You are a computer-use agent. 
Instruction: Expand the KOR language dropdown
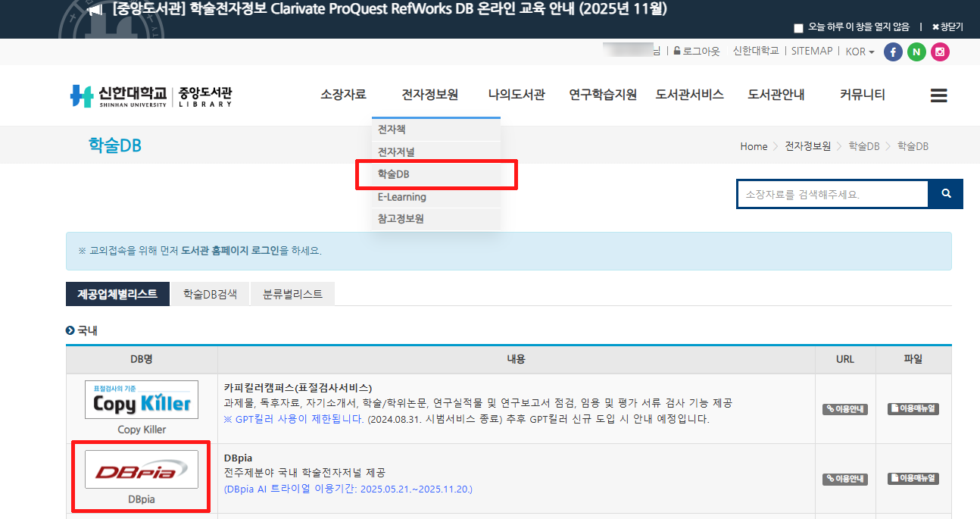860,52
